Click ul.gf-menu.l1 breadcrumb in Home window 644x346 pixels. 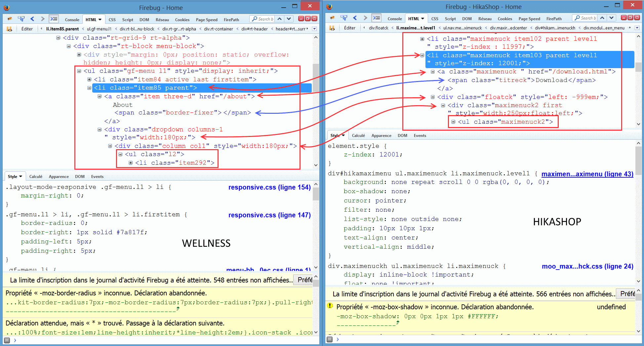99,29
